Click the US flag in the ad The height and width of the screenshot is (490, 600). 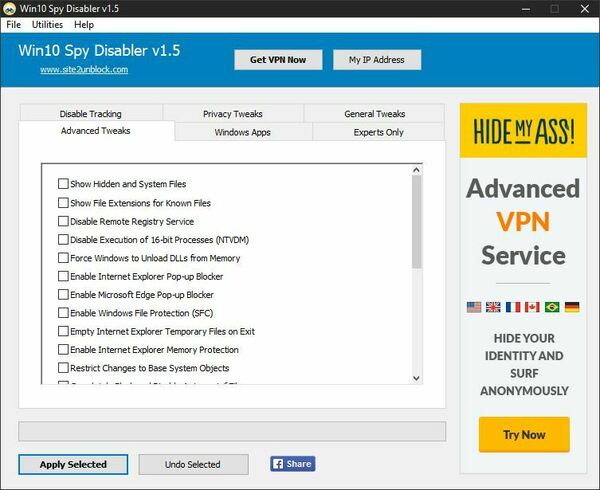point(474,307)
